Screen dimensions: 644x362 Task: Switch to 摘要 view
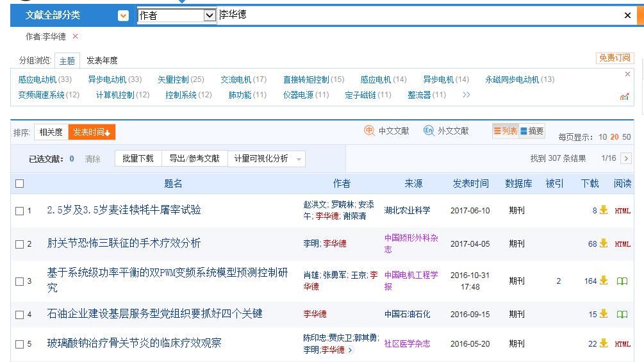[533, 131]
